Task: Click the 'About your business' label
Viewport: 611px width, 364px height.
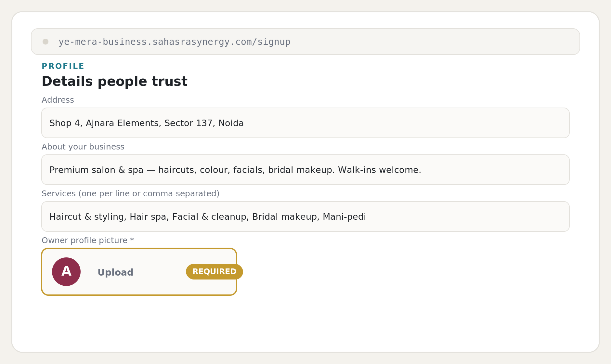Action: click(83, 147)
